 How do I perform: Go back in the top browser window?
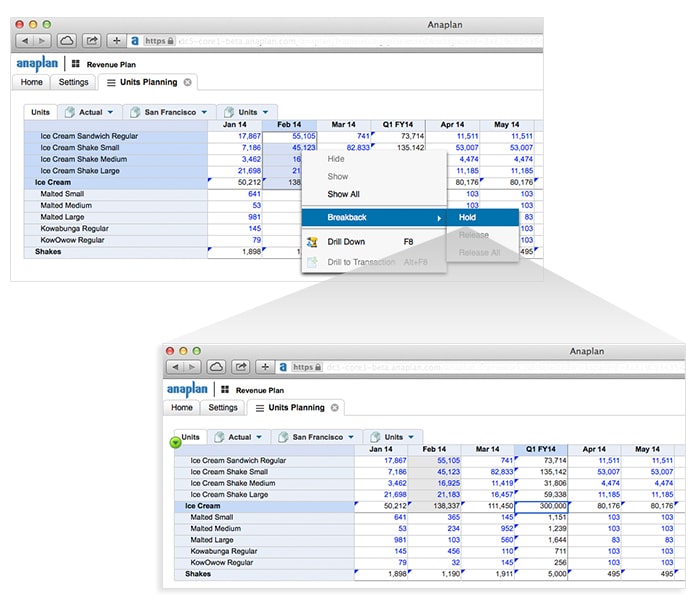25,41
